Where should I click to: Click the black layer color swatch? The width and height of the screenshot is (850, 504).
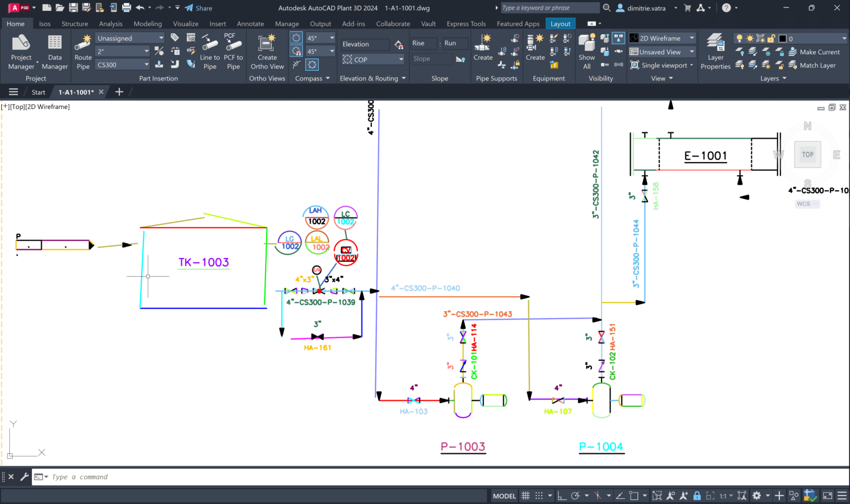tap(783, 38)
